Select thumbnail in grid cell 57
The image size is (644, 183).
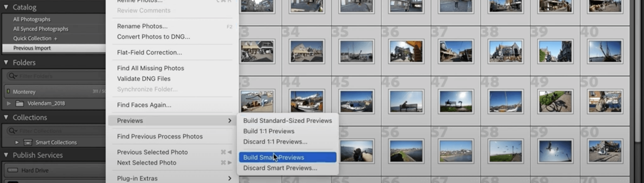point(456,151)
